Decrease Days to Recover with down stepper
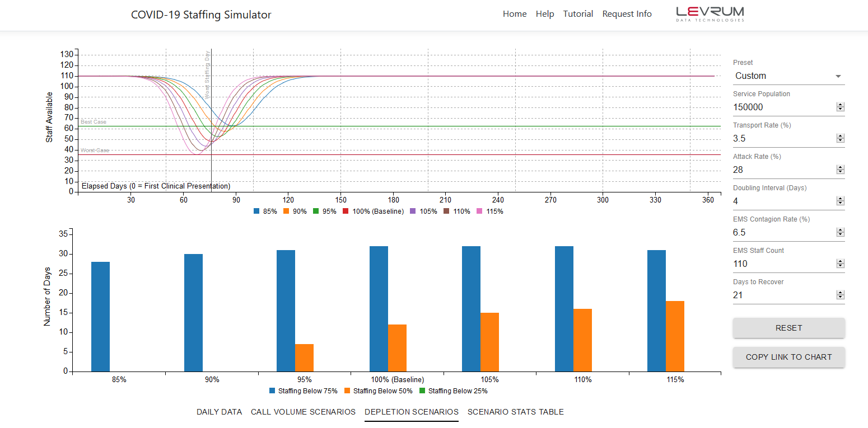 [x=841, y=298]
